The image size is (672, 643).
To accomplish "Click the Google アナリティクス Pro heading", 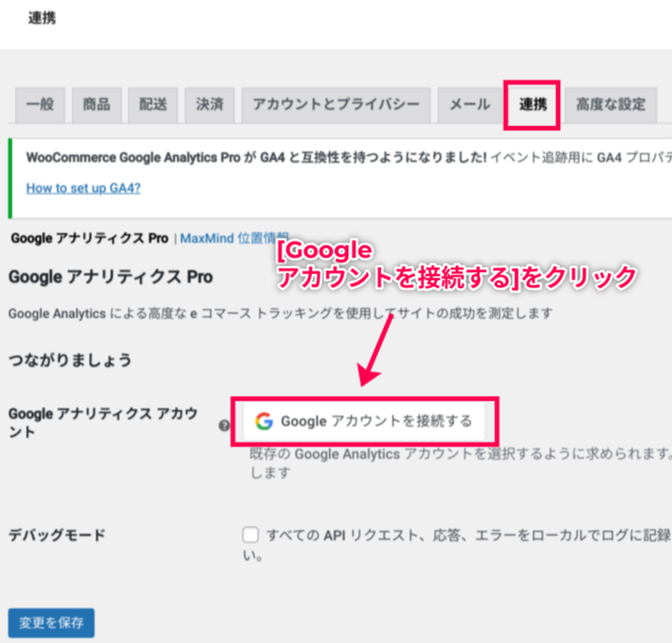I will pos(110,277).
